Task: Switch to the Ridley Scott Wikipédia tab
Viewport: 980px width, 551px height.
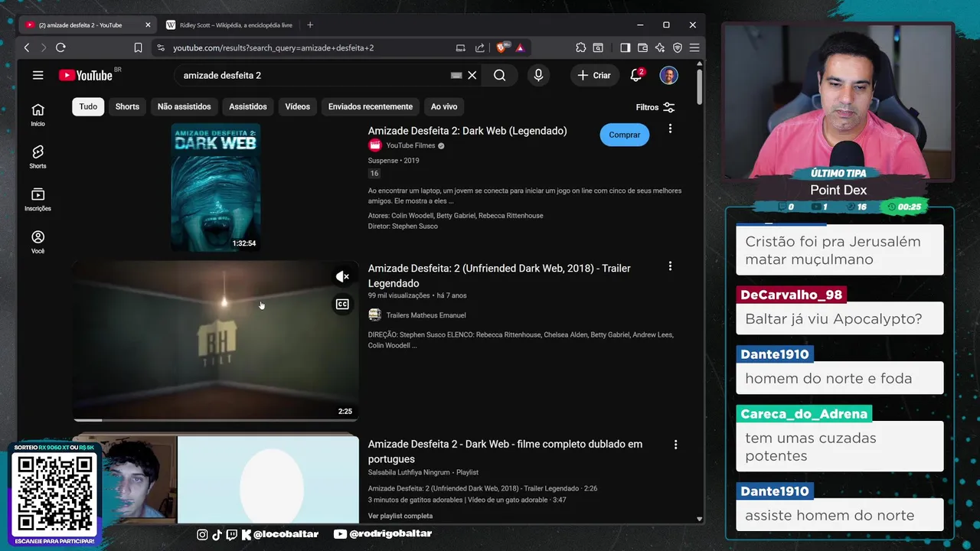Action: coord(230,25)
